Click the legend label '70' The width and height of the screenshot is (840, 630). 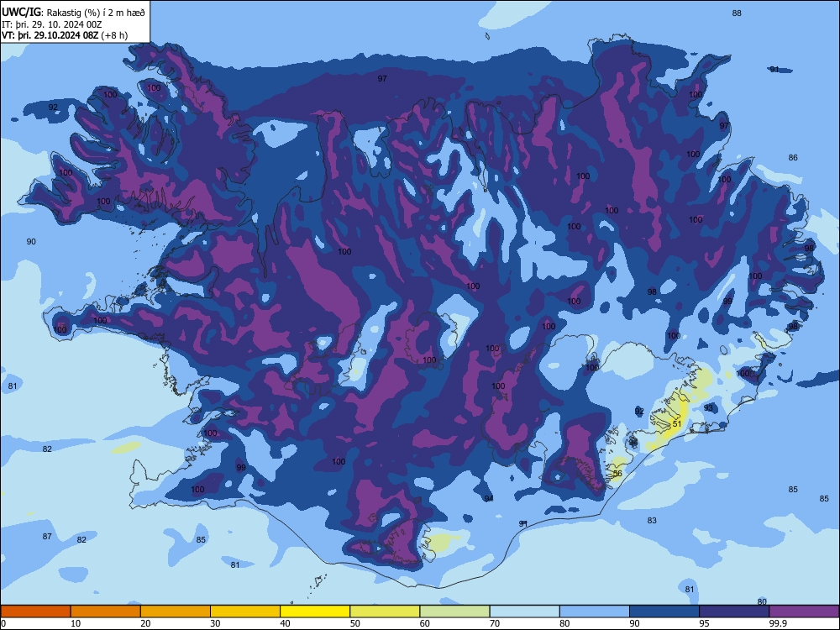(x=495, y=623)
